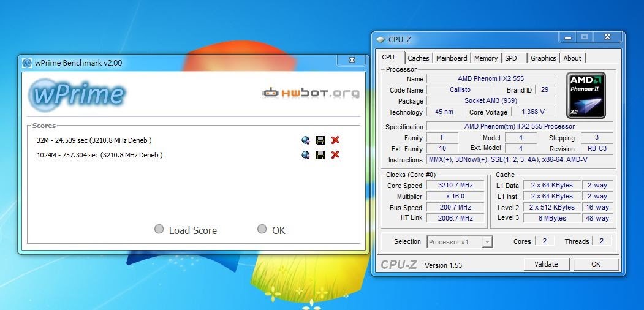Click the 1024M - 757.304 sec score entry
644x310 pixels.
pos(99,155)
